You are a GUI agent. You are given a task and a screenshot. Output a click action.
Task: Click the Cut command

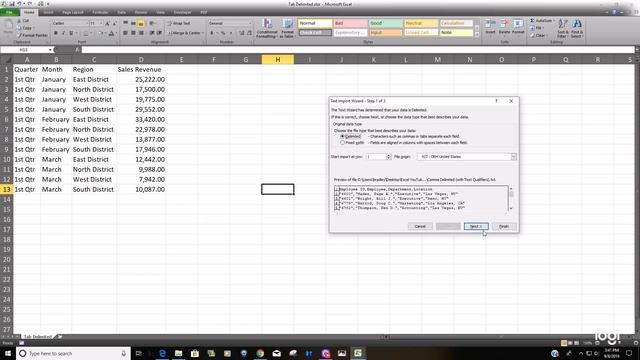pos(23,21)
